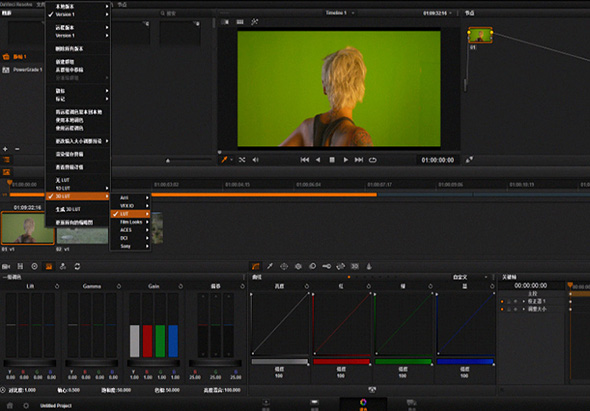Open the key palette icon

coord(327,266)
